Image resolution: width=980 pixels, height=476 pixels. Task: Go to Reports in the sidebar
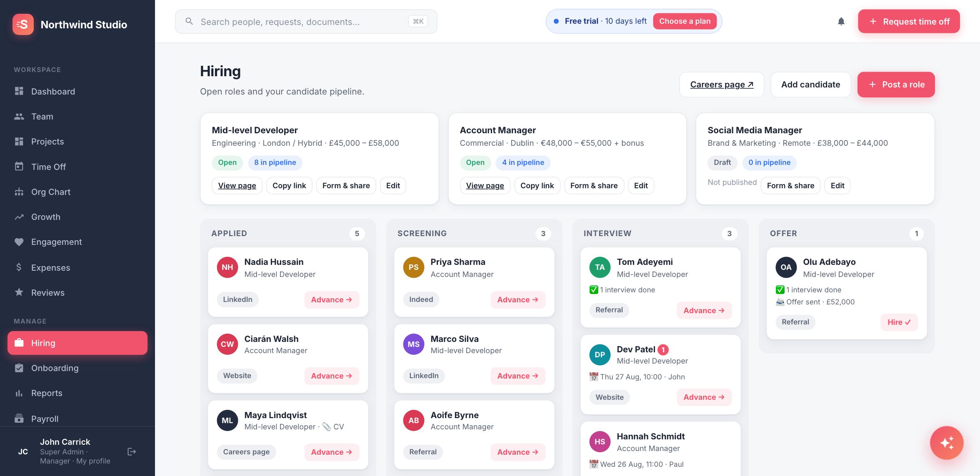coord(77,393)
